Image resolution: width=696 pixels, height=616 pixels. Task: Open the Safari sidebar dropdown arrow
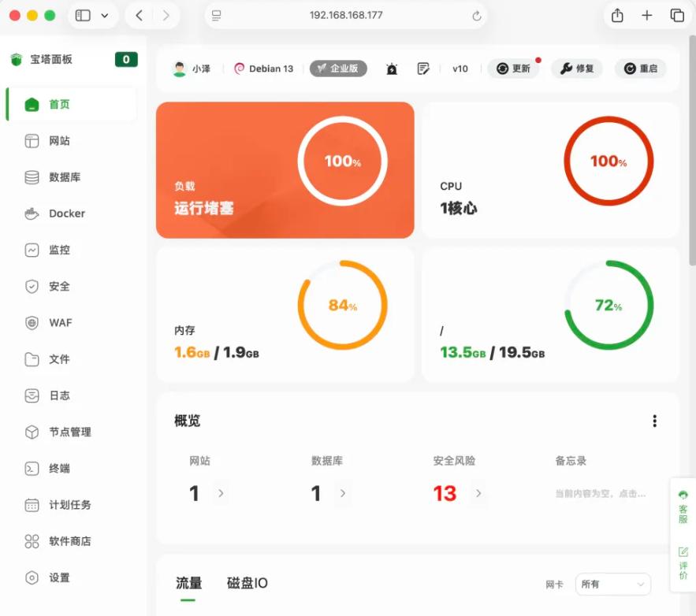click(x=105, y=16)
